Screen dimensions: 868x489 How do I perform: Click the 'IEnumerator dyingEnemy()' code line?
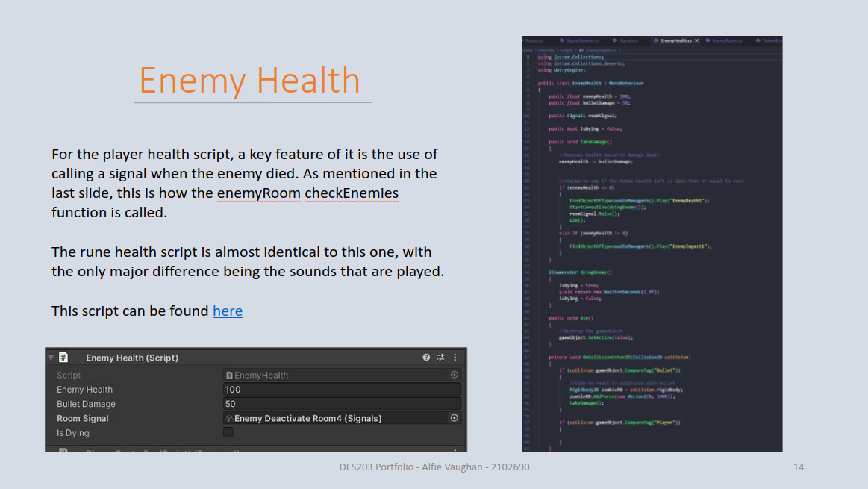580,272
